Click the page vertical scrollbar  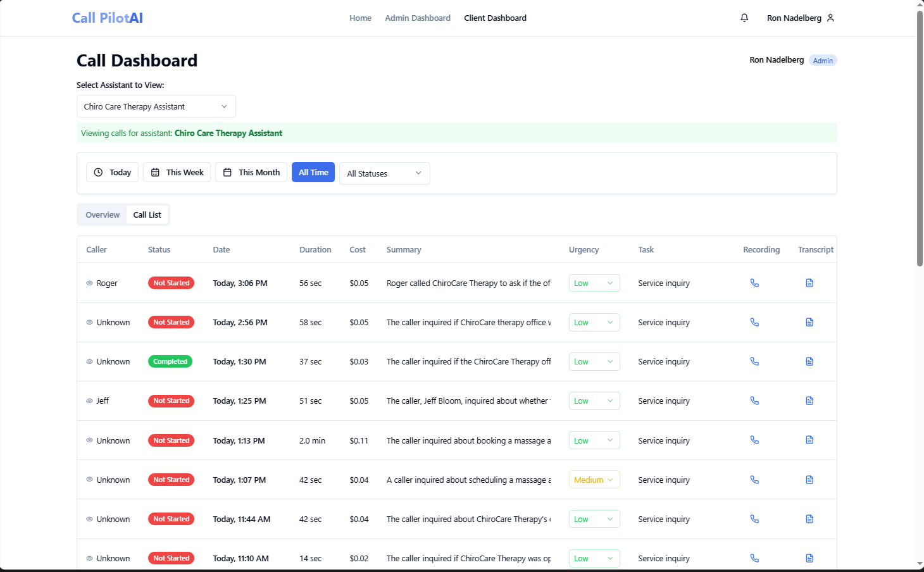coord(920,139)
